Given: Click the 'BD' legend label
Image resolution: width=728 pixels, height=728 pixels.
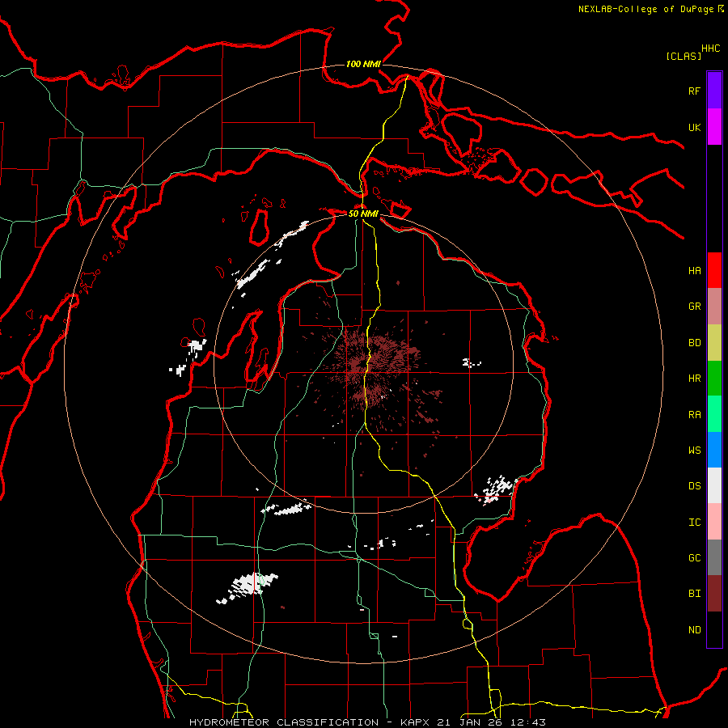Looking at the screenshot, I should (x=694, y=343).
